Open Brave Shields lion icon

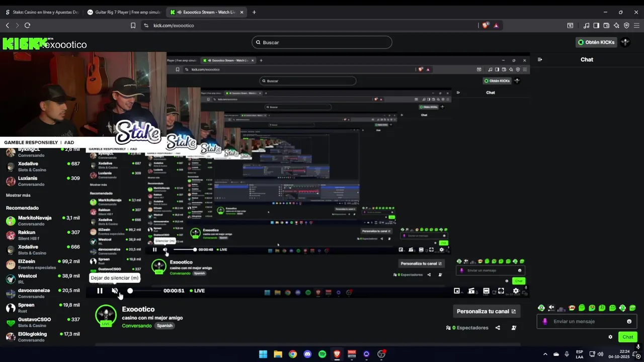tap(485, 25)
